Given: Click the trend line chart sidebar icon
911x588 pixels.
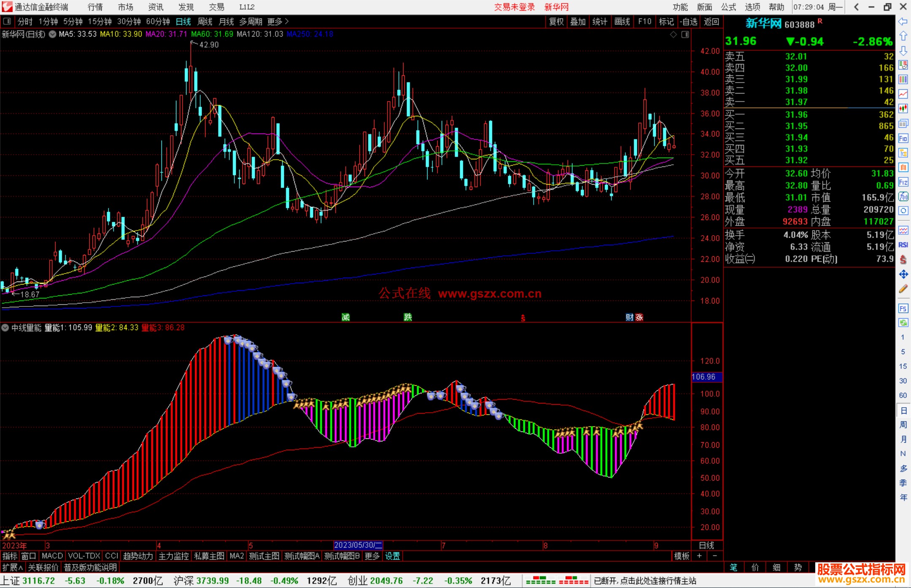Looking at the screenshot, I should tap(903, 94).
